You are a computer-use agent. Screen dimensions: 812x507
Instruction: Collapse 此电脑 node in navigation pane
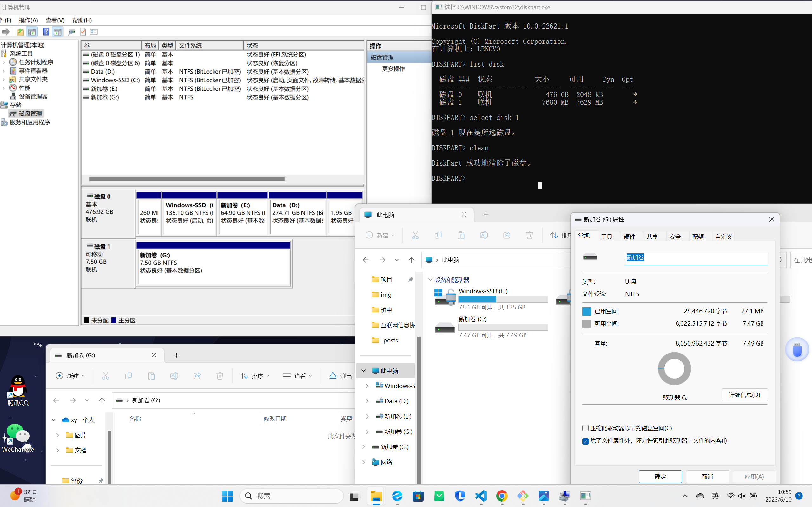point(363,371)
